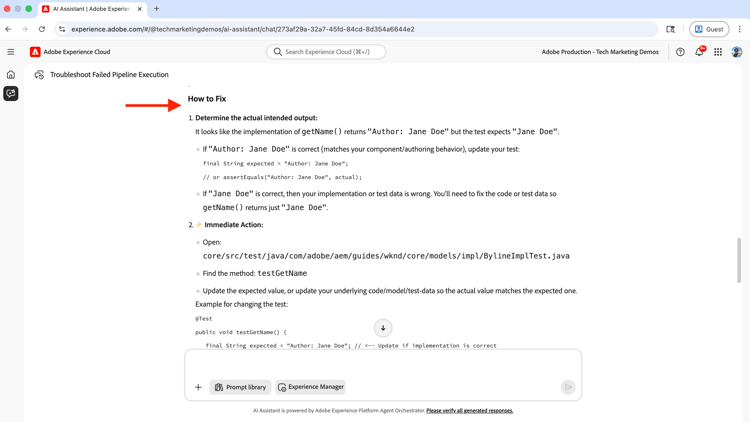Open a new browser tab
Viewport: 750px width, 422px height.
click(156, 9)
